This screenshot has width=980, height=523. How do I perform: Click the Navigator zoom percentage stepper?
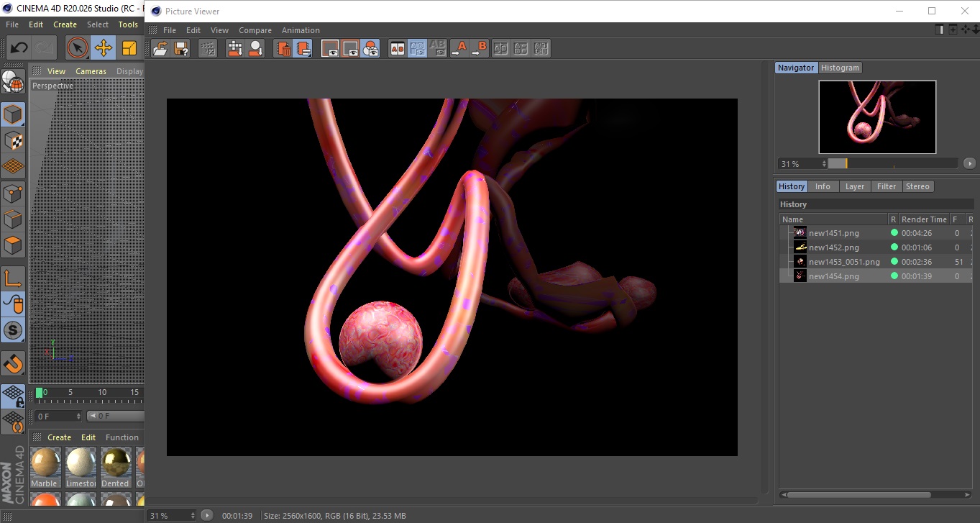824,164
